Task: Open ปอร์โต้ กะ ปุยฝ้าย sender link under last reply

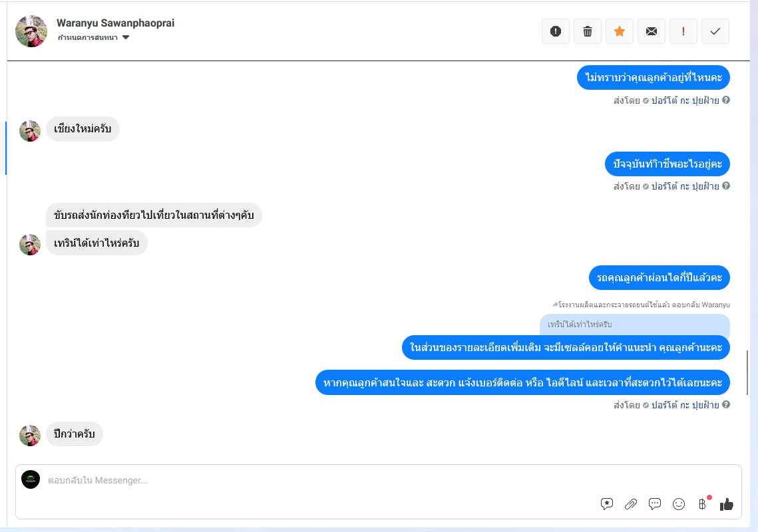Action: 685,405
